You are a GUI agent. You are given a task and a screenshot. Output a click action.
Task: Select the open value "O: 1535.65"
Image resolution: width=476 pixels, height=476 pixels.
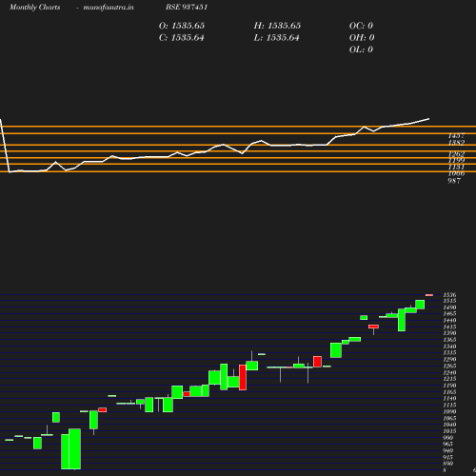(182, 26)
